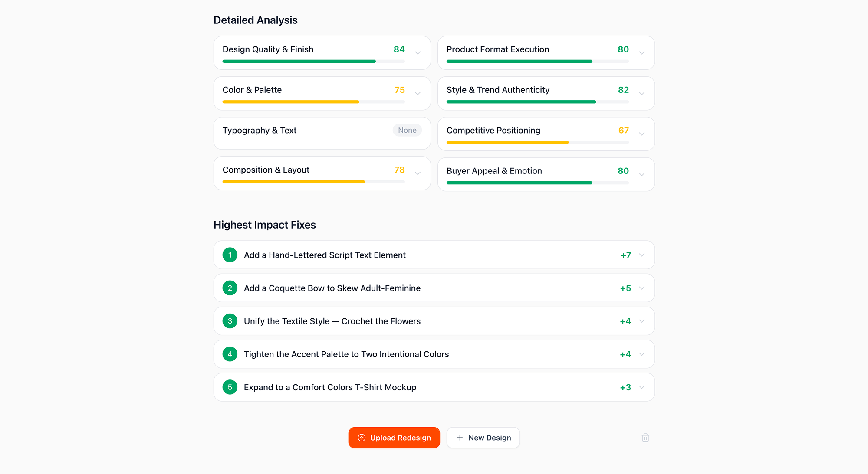
Task: Click the number 3 badge beside Unify Textile Style
Action: point(230,321)
